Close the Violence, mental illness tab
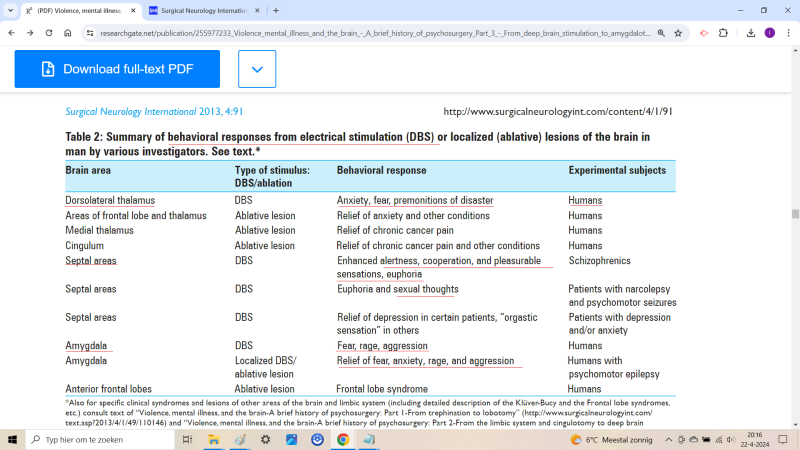800x450 pixels. click(x=133, y=10)
